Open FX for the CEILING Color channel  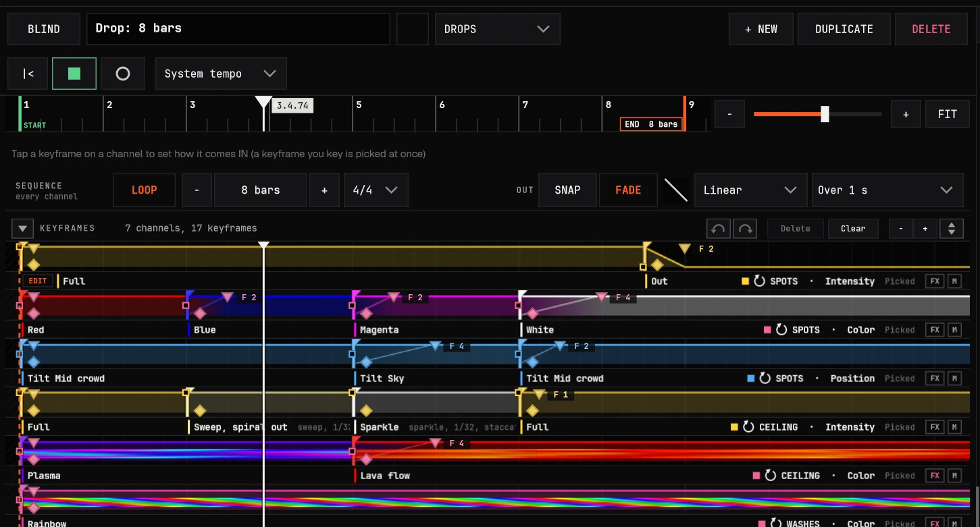click(x=935, y=475)
